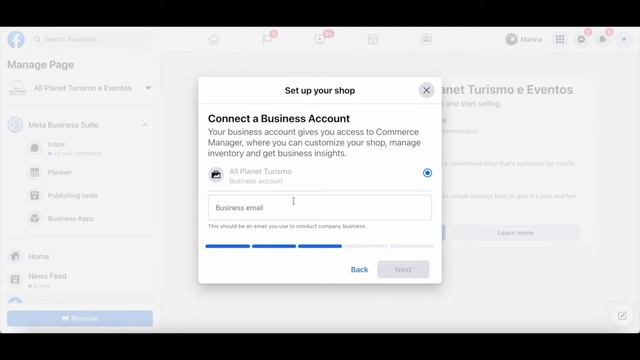
Task: Click the Planner calendar icon
Action: pos(35,172)
